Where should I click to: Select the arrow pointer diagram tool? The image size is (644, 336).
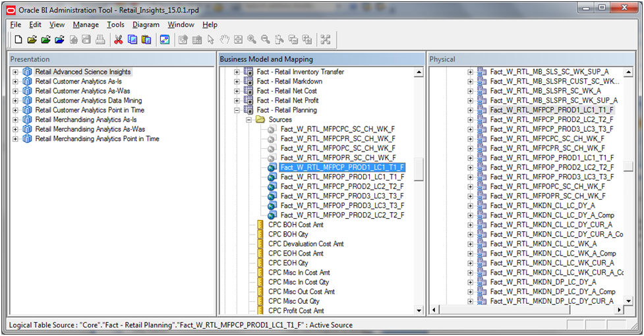[x=211, y=40]
